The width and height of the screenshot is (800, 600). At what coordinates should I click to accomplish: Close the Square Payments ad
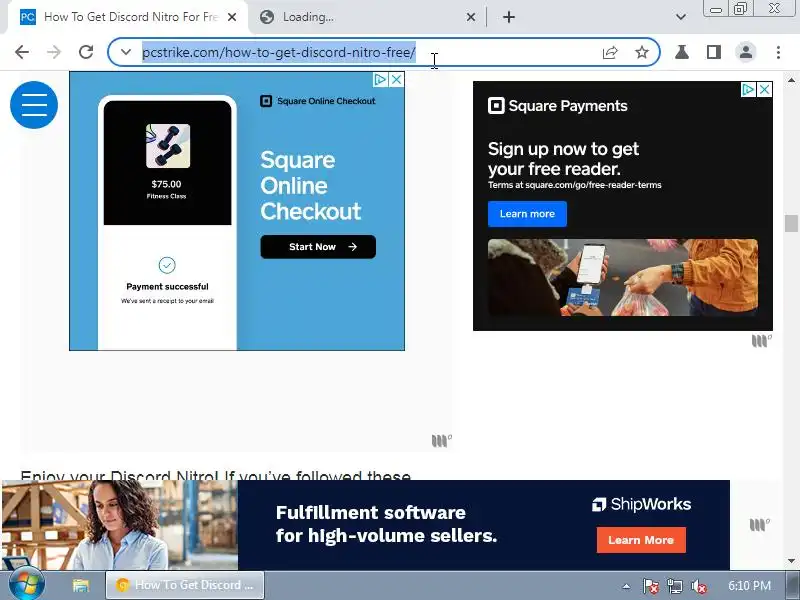(764, 90)
